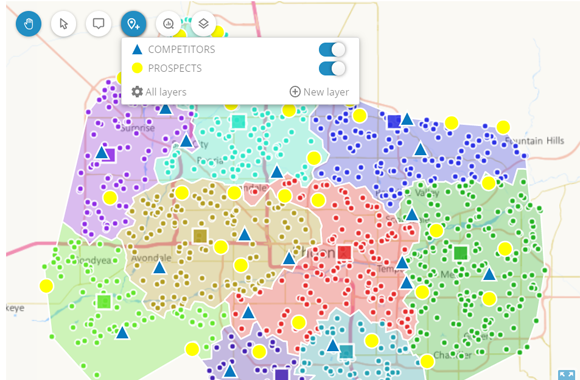The height and width of the screenshot is (380, 580).
Task: Click competitor triangle right of olive square
Action: pos(245,235)
